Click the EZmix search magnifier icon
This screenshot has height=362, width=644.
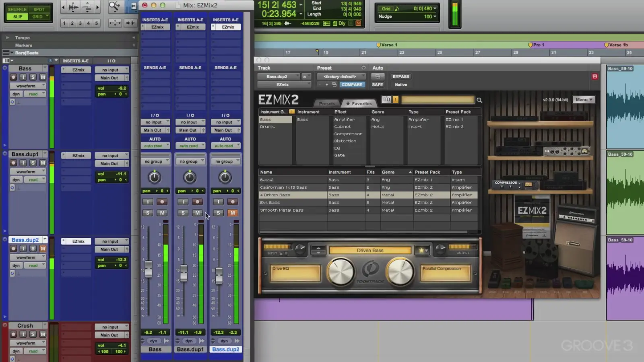coord(479,100)
